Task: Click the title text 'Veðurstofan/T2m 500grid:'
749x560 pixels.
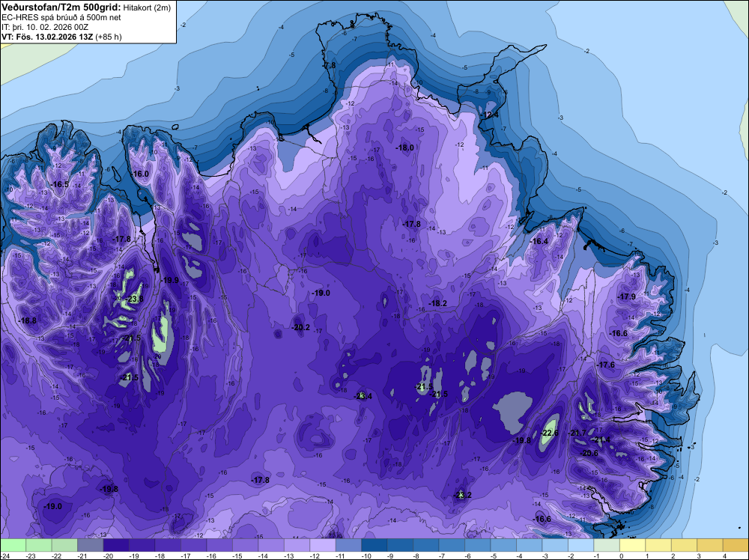Action: (61, 7)
